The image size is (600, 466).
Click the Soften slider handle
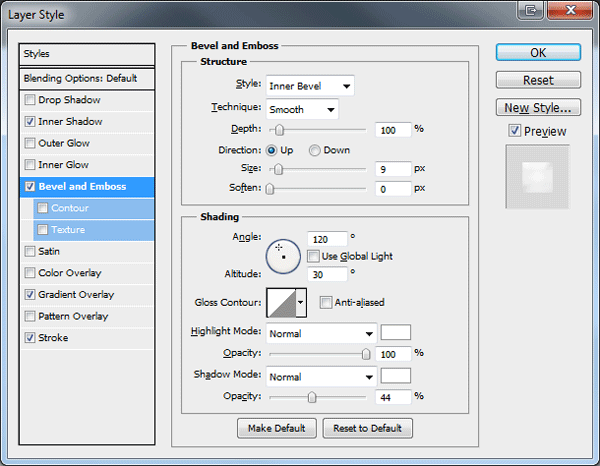click(x=270, y=189)
